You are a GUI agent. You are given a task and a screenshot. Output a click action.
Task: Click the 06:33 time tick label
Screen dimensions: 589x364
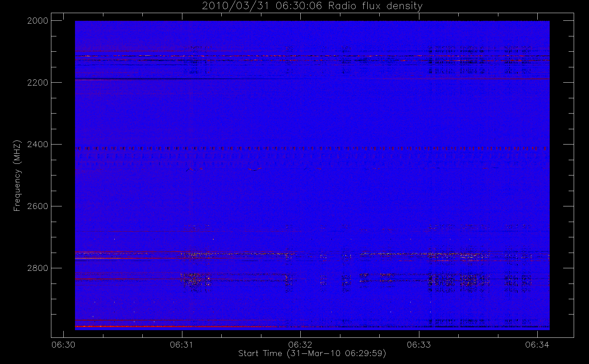point(419,345)
